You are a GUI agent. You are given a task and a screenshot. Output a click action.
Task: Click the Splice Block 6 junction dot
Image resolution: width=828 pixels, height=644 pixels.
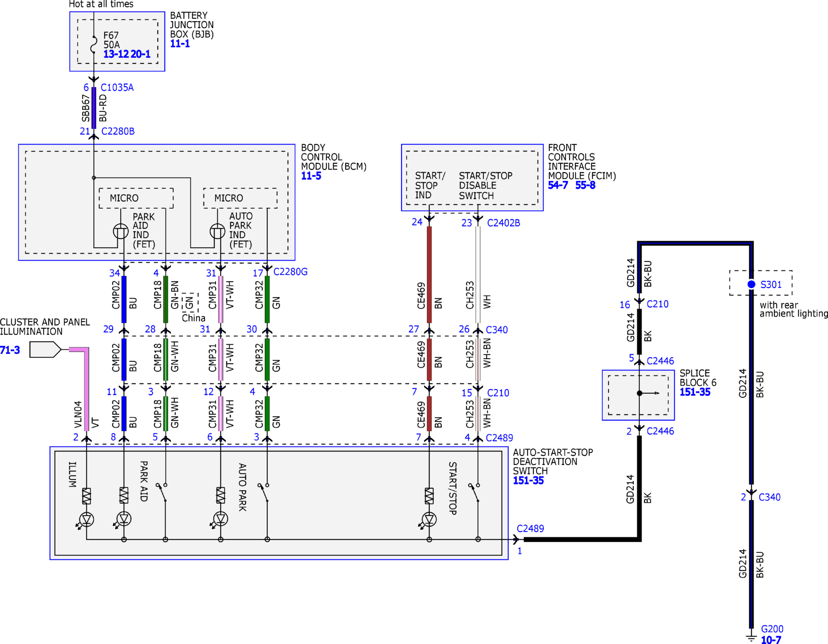639,393
